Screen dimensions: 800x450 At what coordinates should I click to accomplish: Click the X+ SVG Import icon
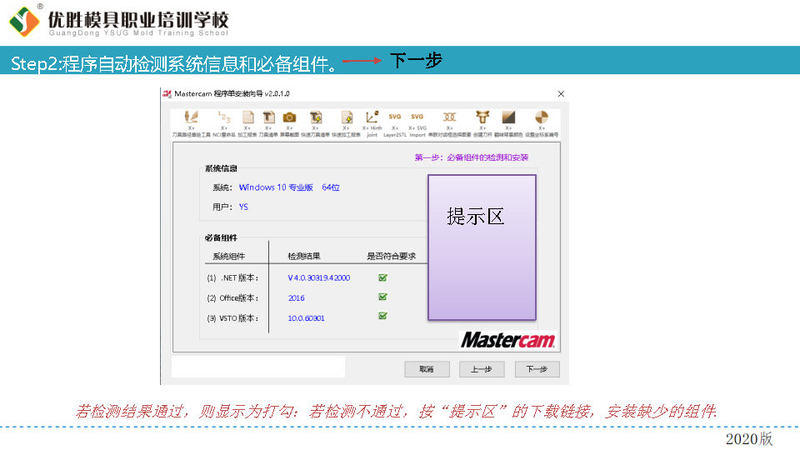click(x=417, y=117)
